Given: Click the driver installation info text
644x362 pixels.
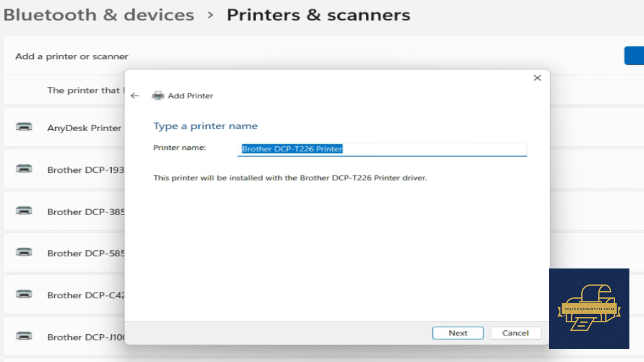Looking at the screenshot, I should coord(290,177).
